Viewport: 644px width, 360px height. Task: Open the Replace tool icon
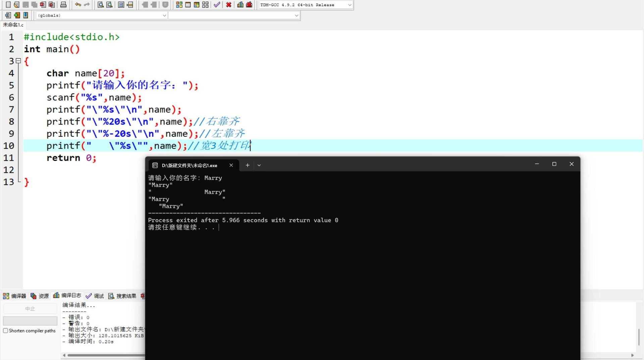[x=109, y=5]
